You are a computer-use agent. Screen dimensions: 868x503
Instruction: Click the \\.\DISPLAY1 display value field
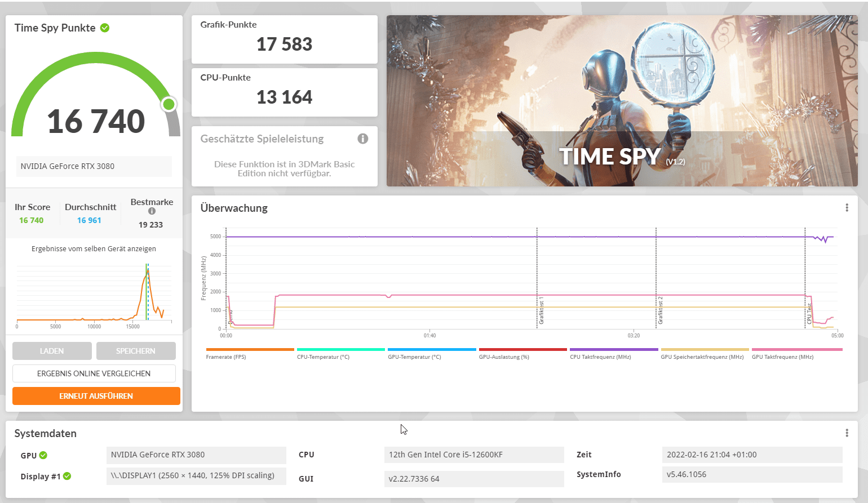tap(196, 475)
